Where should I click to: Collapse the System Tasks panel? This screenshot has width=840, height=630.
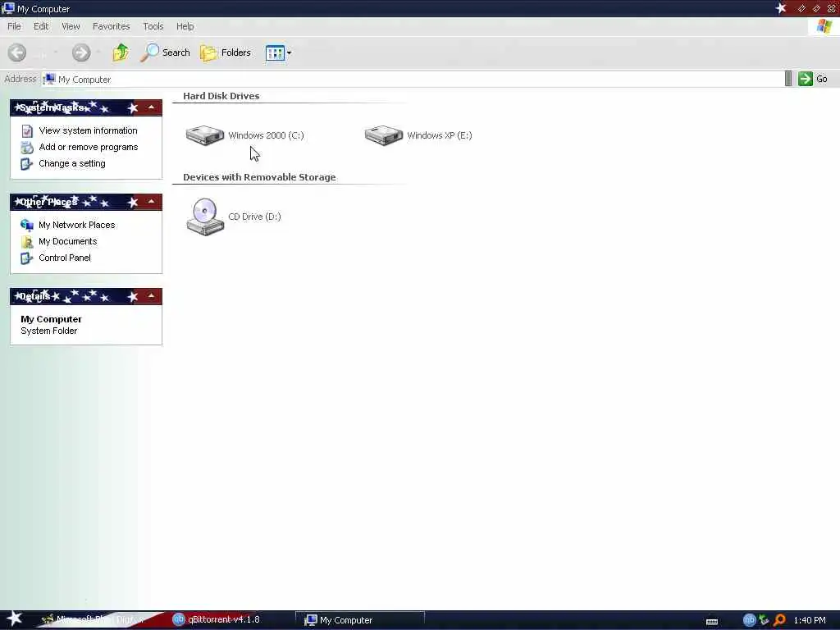point(152,107)
